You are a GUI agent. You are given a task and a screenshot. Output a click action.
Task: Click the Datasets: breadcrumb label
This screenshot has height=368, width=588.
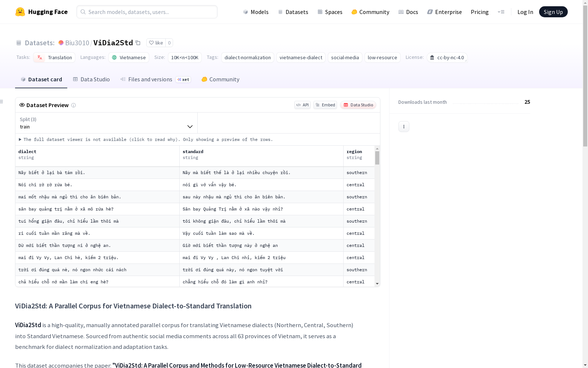pos(39,43)
